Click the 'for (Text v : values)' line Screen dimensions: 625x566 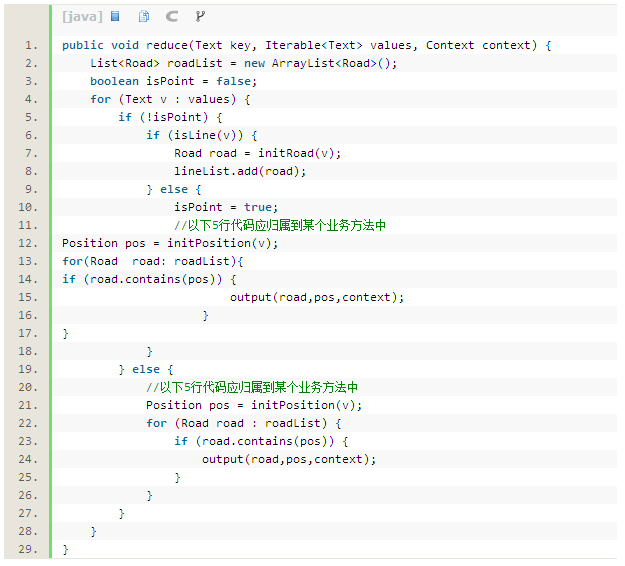click(x=169, y=99)
